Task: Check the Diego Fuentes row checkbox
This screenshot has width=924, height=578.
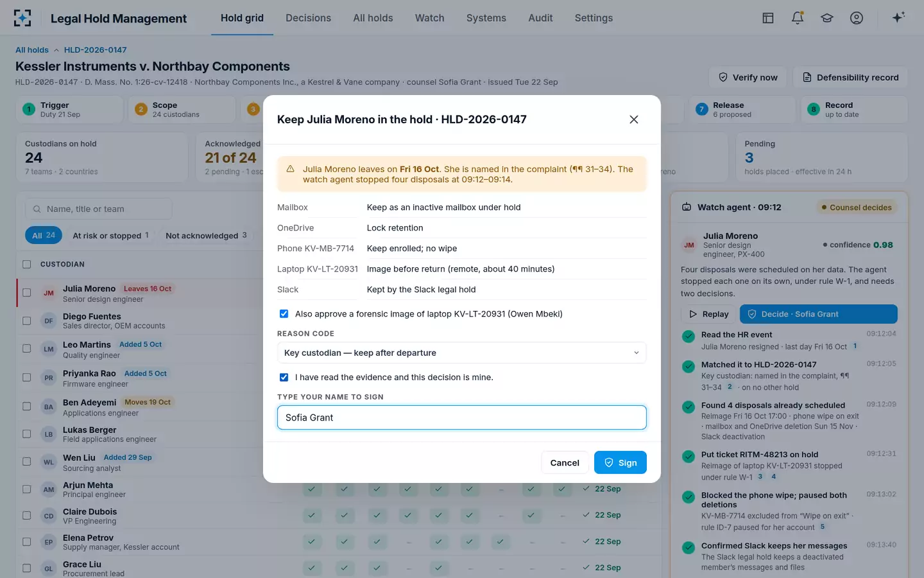Action: pyautogui.click(x=26, y=320)
